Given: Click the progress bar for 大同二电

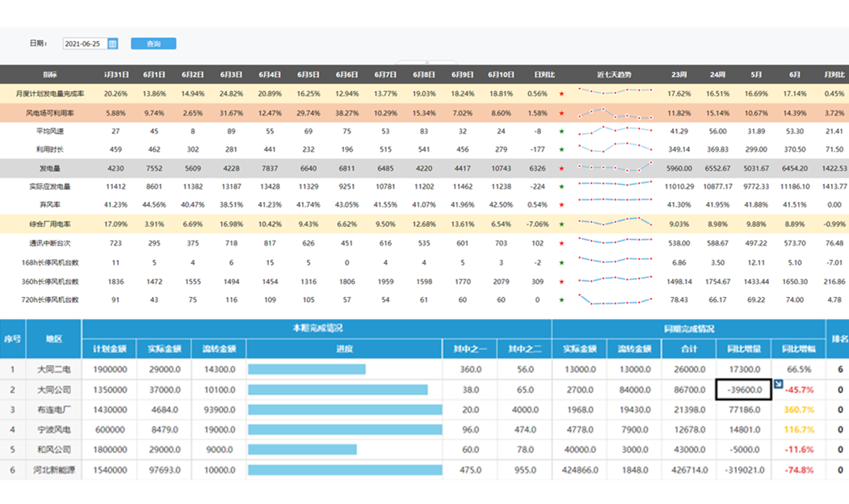Looking at the screenshot, I should (307, 369).
